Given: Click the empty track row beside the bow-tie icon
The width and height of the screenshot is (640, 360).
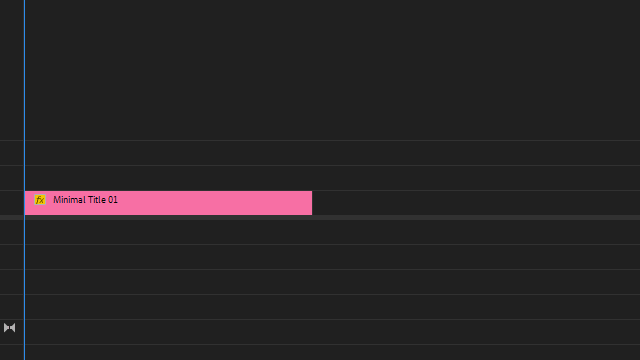Looking at the screenshot, I should (x=332, y=332).
